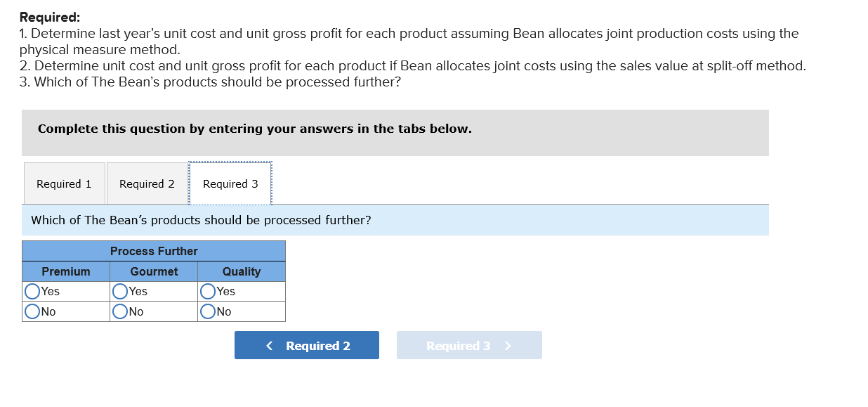
Task: Select Yes for Quality product
Action: tap(208, 291)
